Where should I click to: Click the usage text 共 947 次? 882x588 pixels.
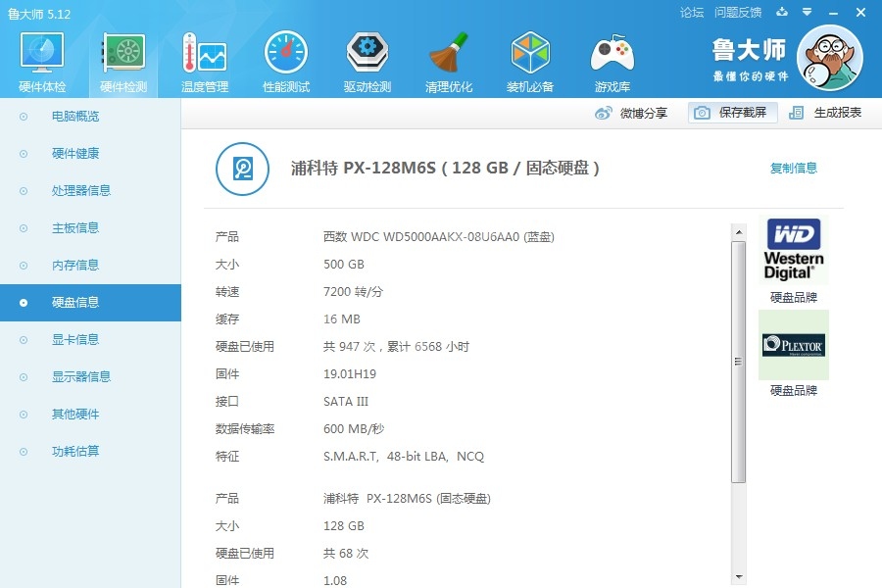[x=349, y=347]
